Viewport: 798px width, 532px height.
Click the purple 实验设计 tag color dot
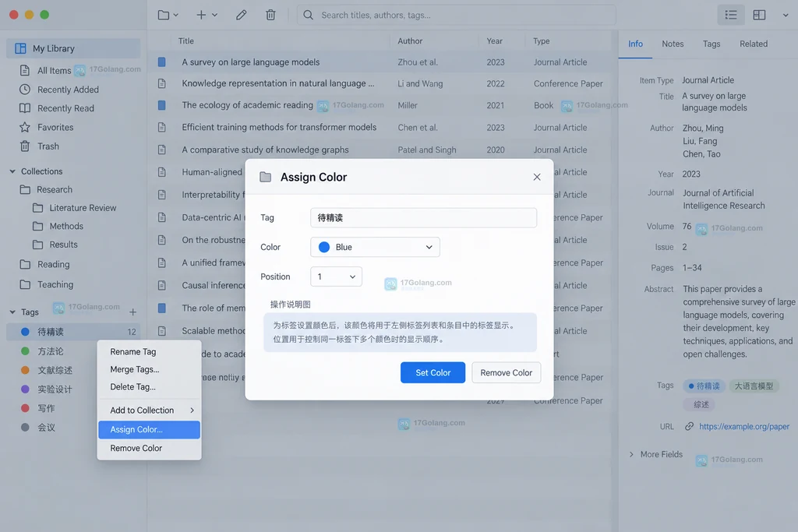pos(25,389)
